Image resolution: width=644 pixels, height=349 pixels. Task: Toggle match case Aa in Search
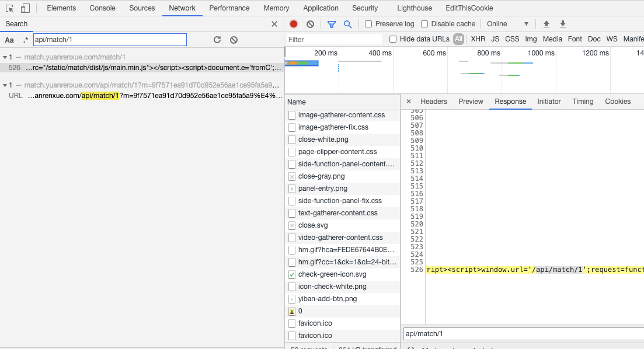pyautogui.click(x=9, y=40)
